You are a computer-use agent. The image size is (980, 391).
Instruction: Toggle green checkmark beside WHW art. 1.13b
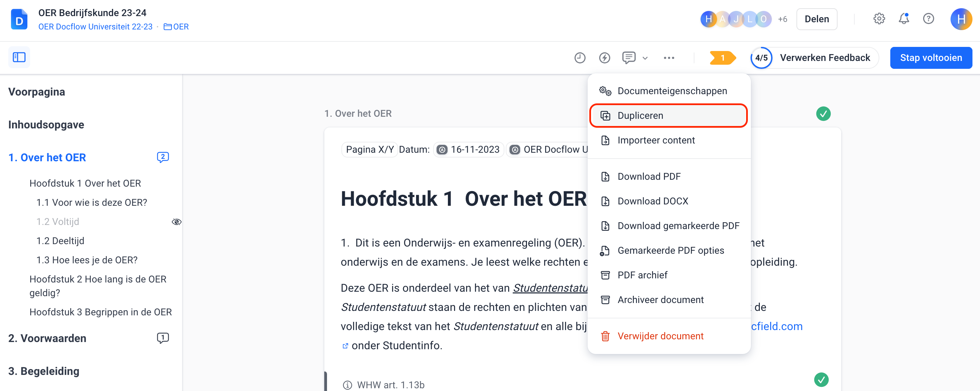click(x=821, y=379)
